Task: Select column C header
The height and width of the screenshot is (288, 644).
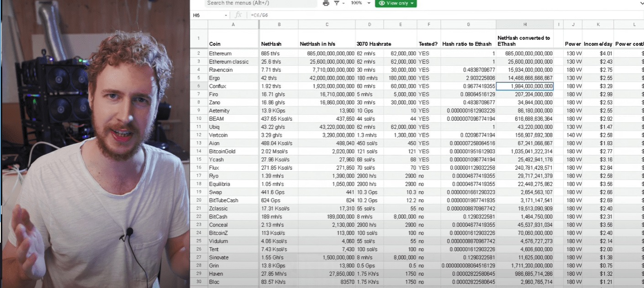Action: point(327,24)
